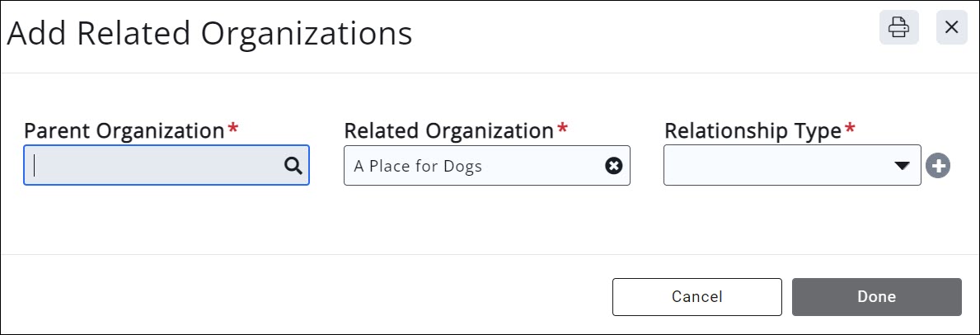Click the red asterisk beside Related Organization
Image resolution: width=980 pixels, height=335 pixels.
tap(563, 129)
